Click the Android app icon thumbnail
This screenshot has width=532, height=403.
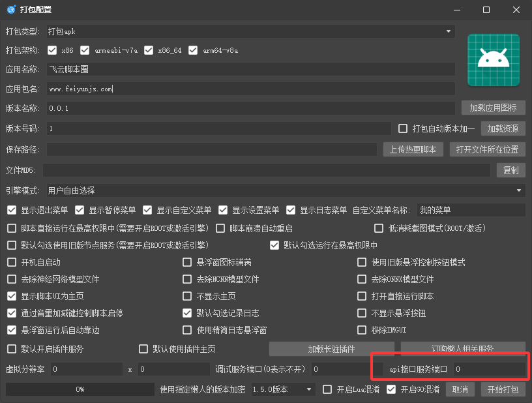pos(494,60)
